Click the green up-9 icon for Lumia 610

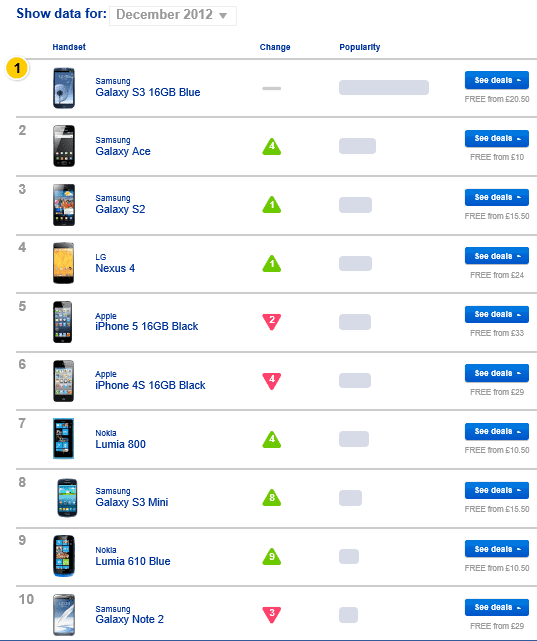(x=272, y=556)
